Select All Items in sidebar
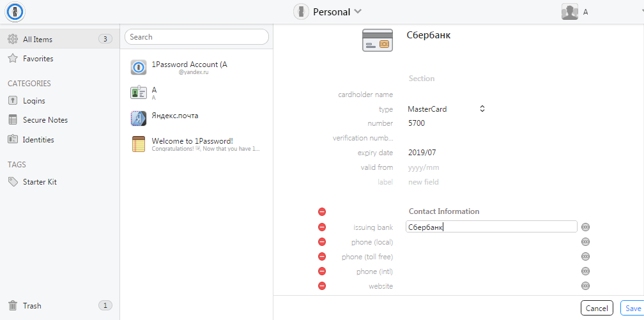 [x=38, y=40]
